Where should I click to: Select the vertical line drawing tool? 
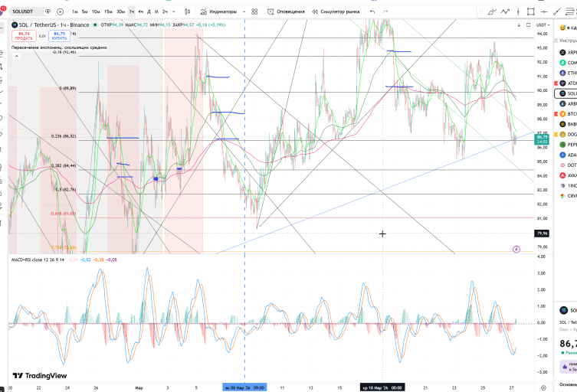coord(518,11)
